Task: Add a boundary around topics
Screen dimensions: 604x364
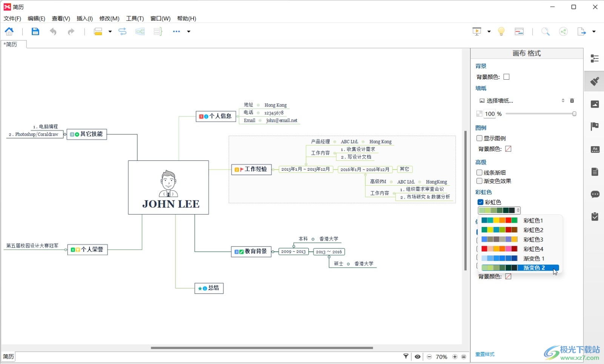Action: pos(140,31)
